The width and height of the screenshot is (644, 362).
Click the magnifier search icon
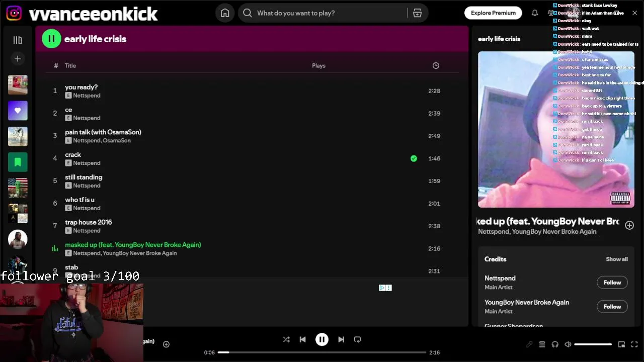coord(248,13)
